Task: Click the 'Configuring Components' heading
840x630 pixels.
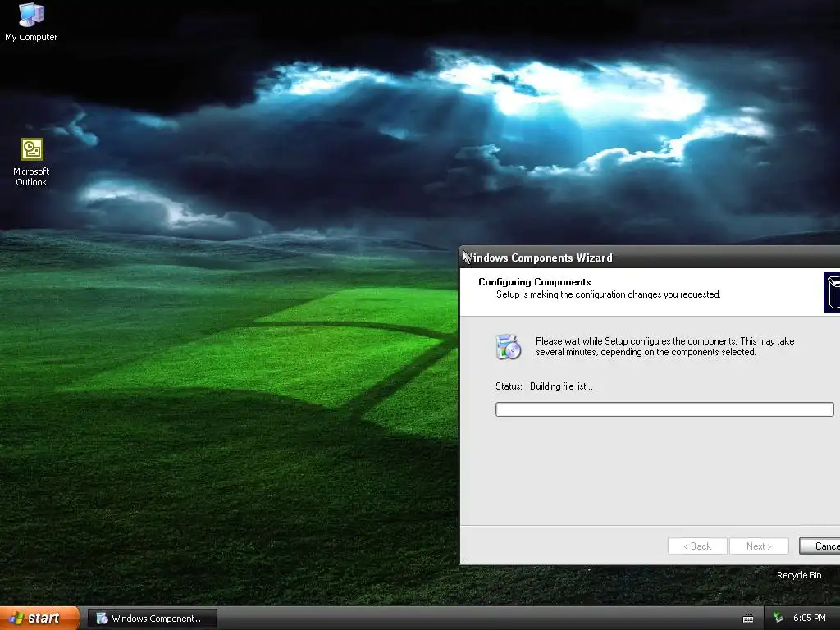Action: point(534,282)
